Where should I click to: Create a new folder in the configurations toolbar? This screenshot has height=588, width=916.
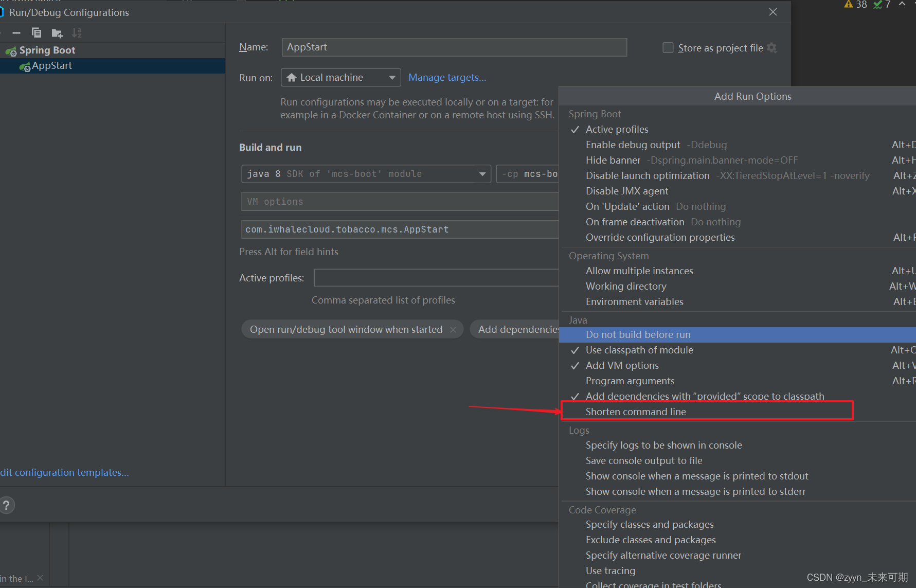point(57,33)
